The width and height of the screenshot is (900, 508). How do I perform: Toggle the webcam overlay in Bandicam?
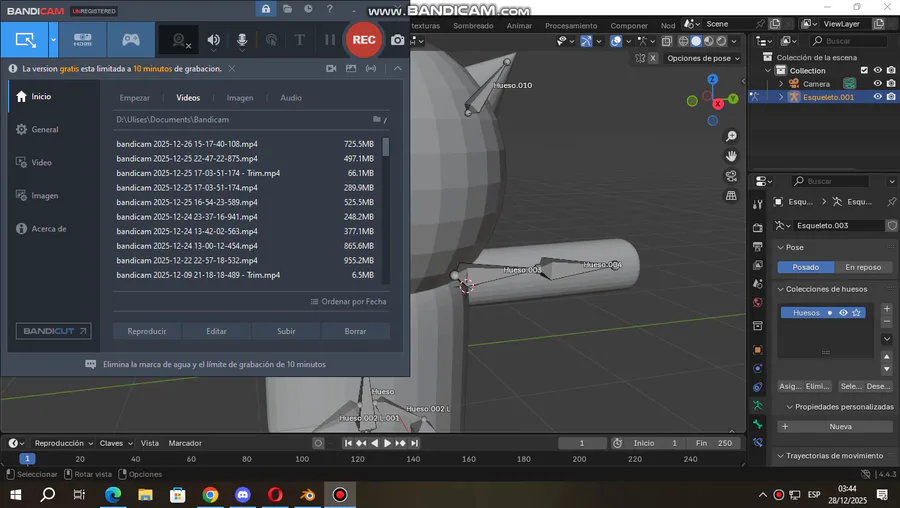[180, 40]
